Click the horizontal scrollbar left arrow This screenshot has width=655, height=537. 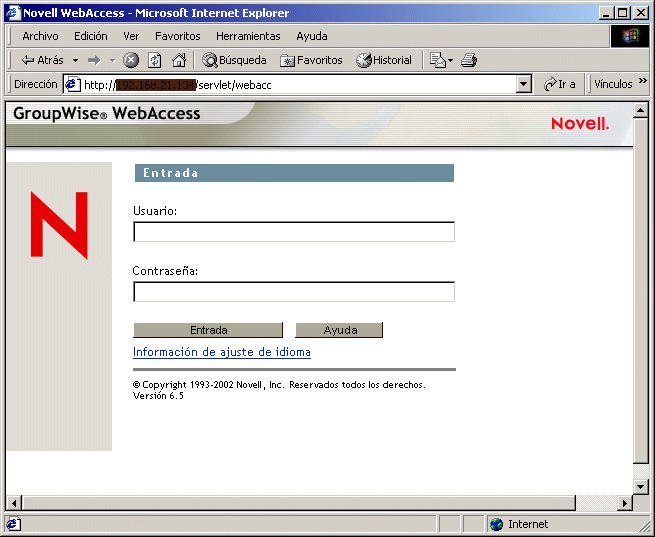[14, 503]
